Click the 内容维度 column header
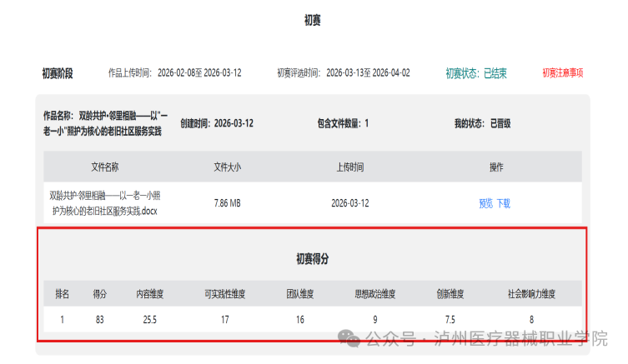 click(x=150, y=294)
